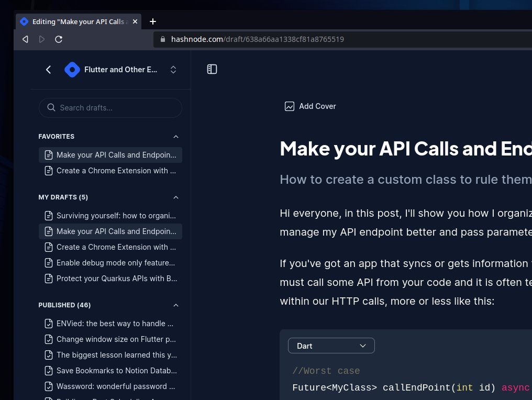532x400 pixels.
Task: Collapse the PUBLISHED section
Action: coord(176,305)
